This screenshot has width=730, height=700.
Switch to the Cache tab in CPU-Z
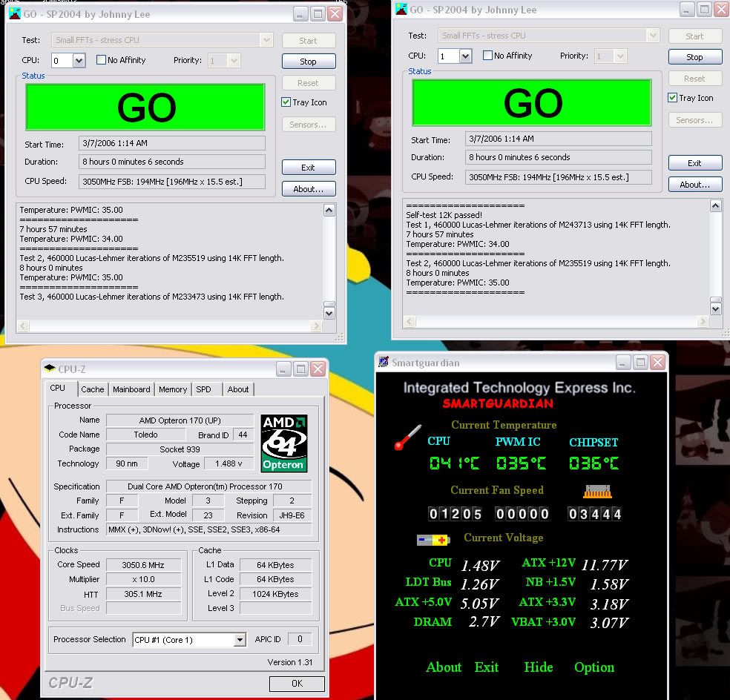92,389
